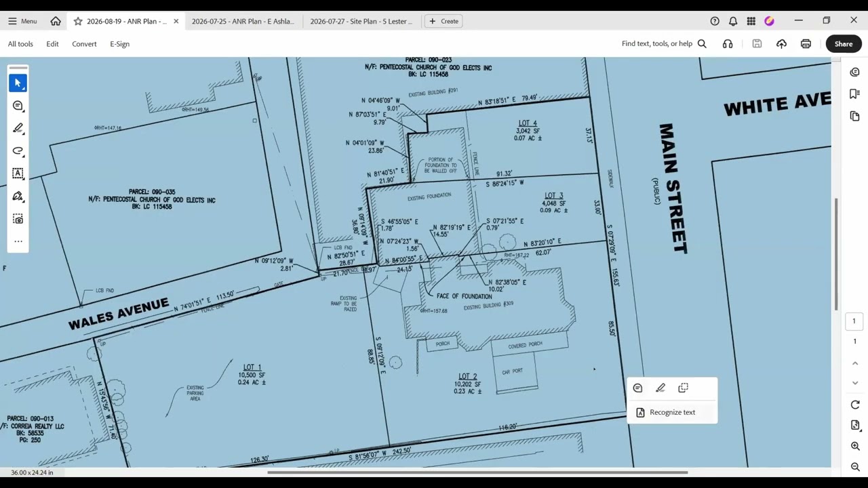Open the Convert menu
Screen dimensions: 868x488
tap(84, 44)
